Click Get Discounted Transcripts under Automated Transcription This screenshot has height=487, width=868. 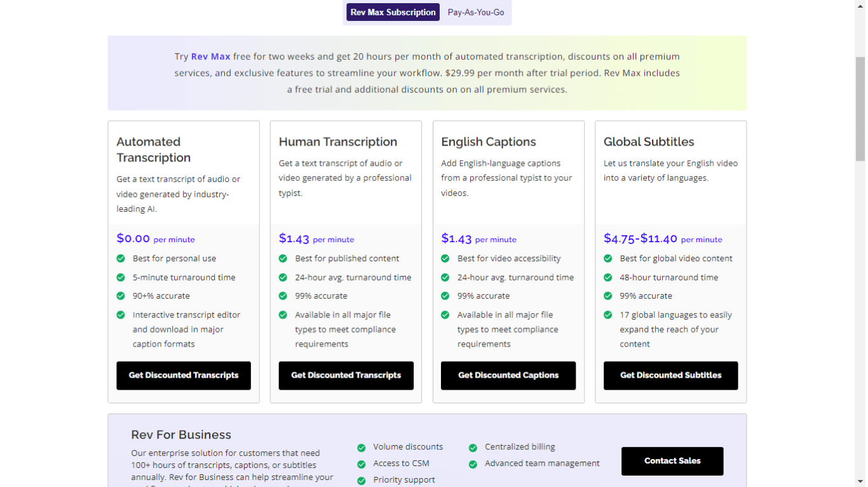(x=184, y=375)
